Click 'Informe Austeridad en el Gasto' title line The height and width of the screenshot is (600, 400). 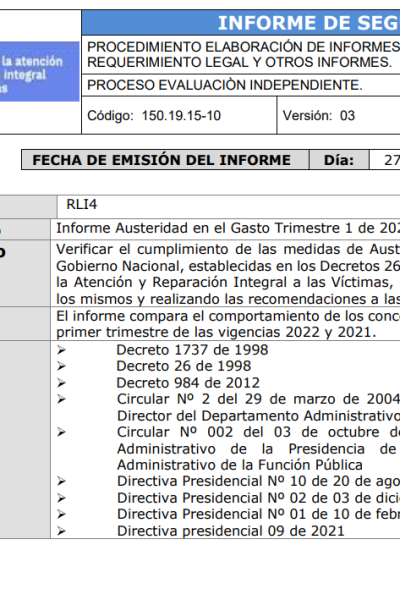(x=228, y=228)
